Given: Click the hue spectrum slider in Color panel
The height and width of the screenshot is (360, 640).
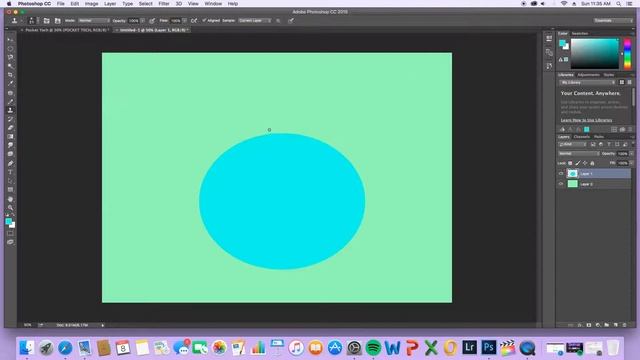Looking at the screenshot, I should click(627, 53).
